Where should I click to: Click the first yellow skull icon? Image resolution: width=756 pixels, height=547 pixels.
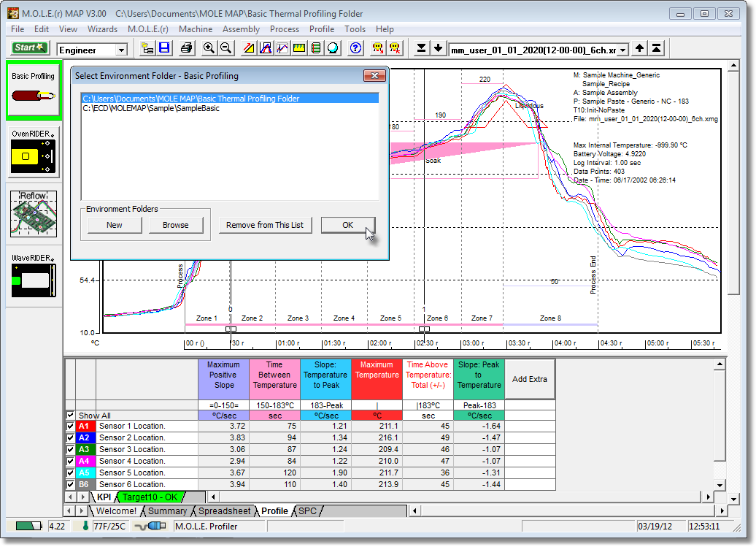tap(378, 48)
